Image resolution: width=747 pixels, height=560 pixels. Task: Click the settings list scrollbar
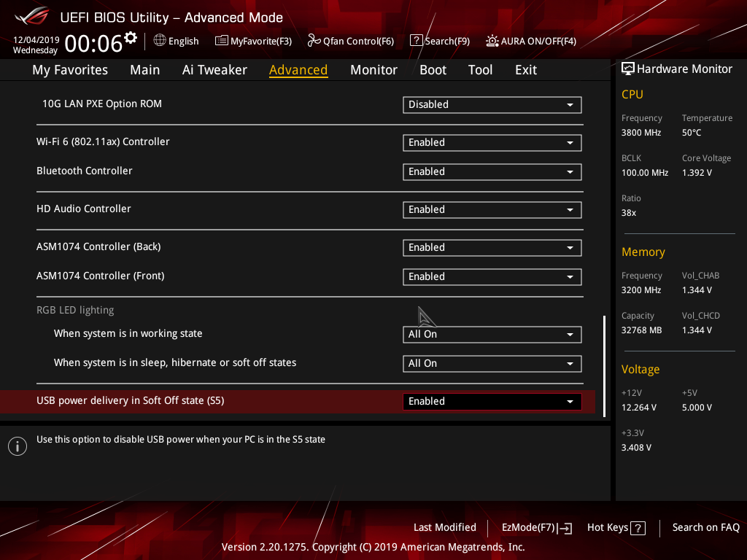point(605,366)
